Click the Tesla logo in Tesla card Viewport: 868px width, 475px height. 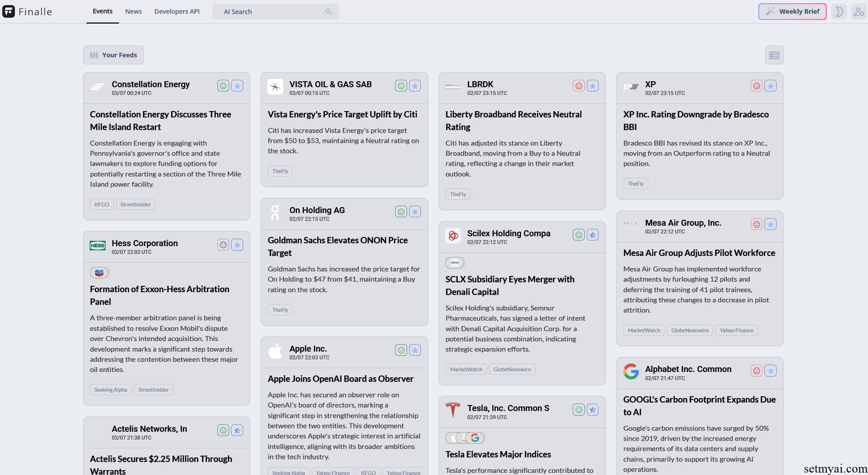pos(453,410)
